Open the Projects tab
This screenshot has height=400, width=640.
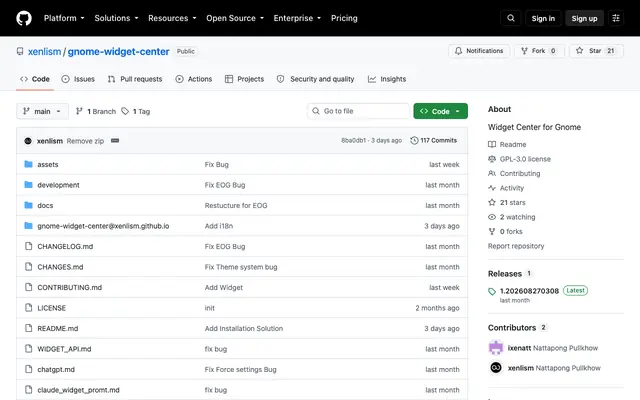coord(244,79)
